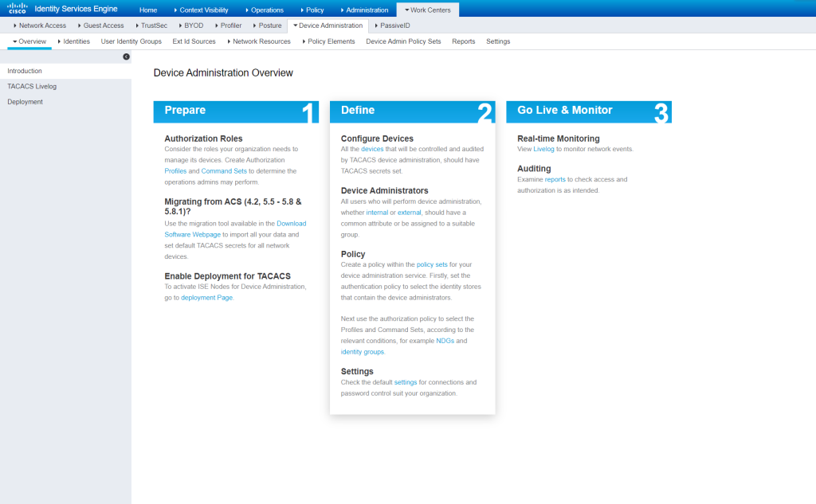Screen dimensions: 816x504
Task: Expand Administration menu
Action: point(364,10)
